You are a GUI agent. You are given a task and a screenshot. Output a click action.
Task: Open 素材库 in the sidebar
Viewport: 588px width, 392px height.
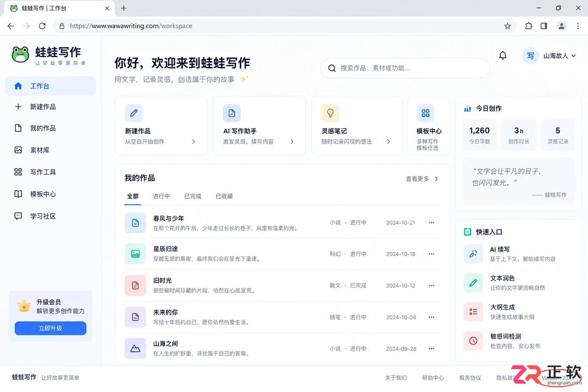tap(51, 150)
